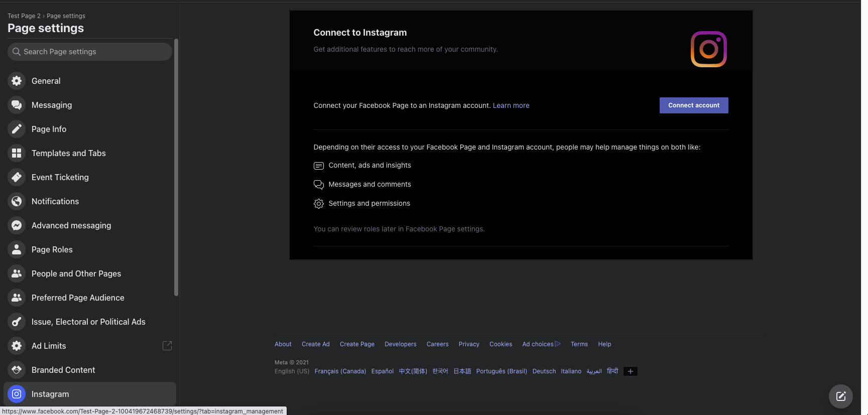The height and width of the screenshot is (415, 868).
Task: Click the Event Ticketing ticket icon
Action: (17, 177)
